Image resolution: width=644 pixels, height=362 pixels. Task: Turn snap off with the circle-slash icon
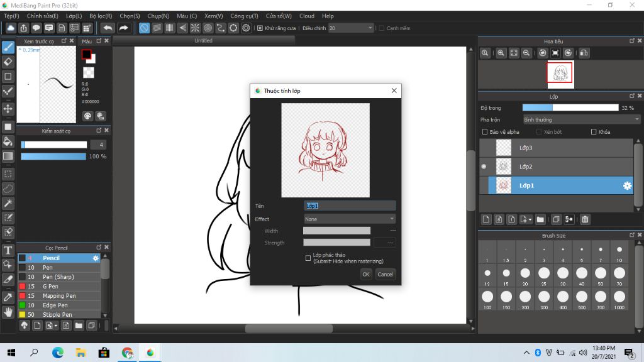144,28
